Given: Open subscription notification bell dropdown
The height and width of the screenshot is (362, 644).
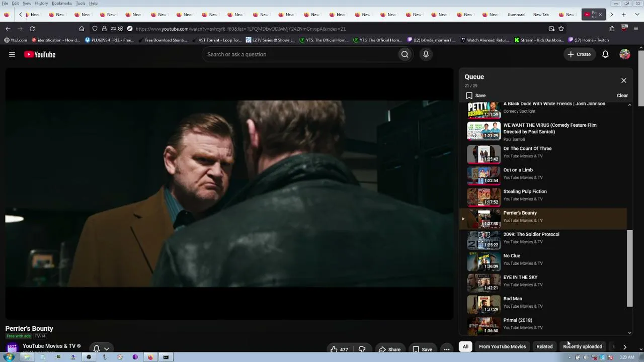Looking at the screenshot, I should (101, 348).
